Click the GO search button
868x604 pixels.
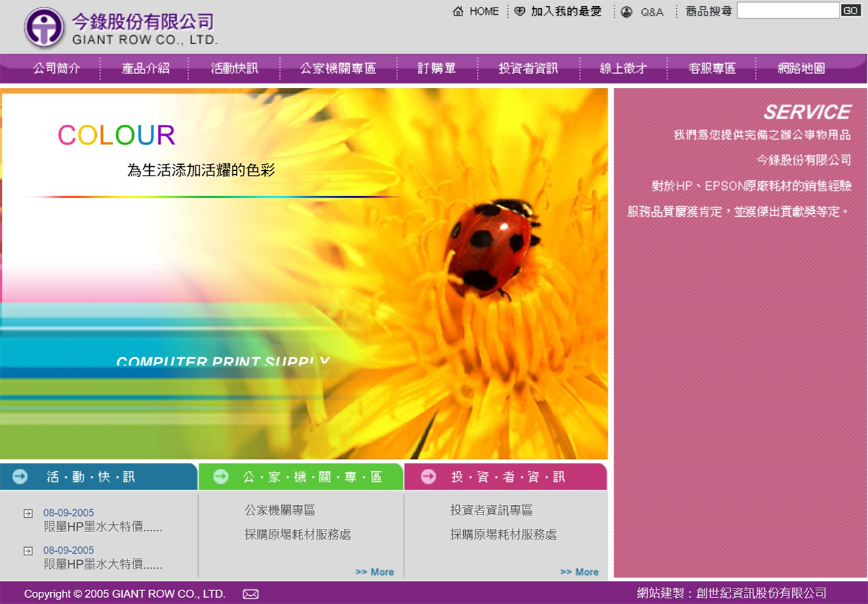pyautogui.click(x=851, y=10)
